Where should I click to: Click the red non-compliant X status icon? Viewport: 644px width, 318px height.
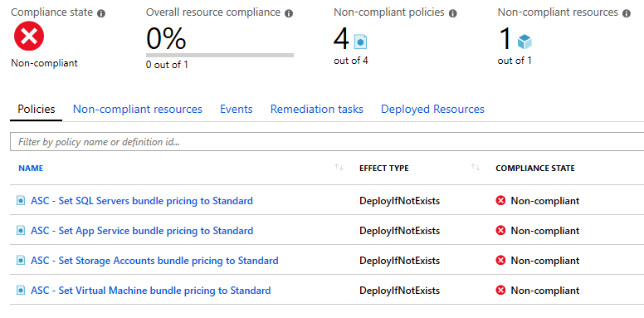pos(29,37)
